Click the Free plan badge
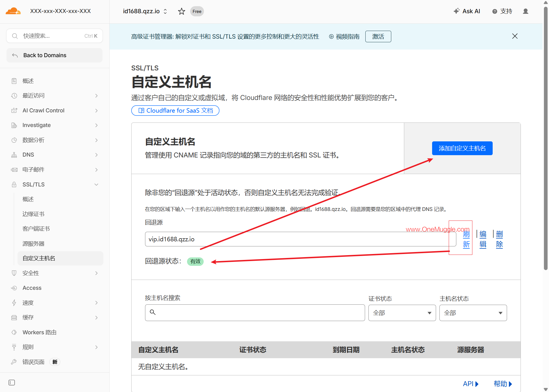549x392 pixels. (x=197, y=11)
